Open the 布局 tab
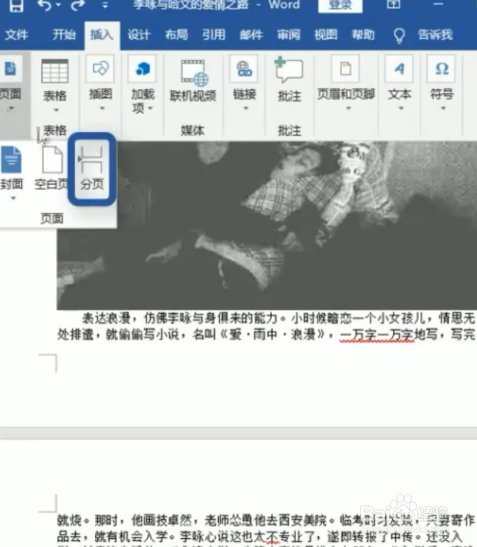The image size is (477, 547). pyautogui.click(x=176, y=35)
